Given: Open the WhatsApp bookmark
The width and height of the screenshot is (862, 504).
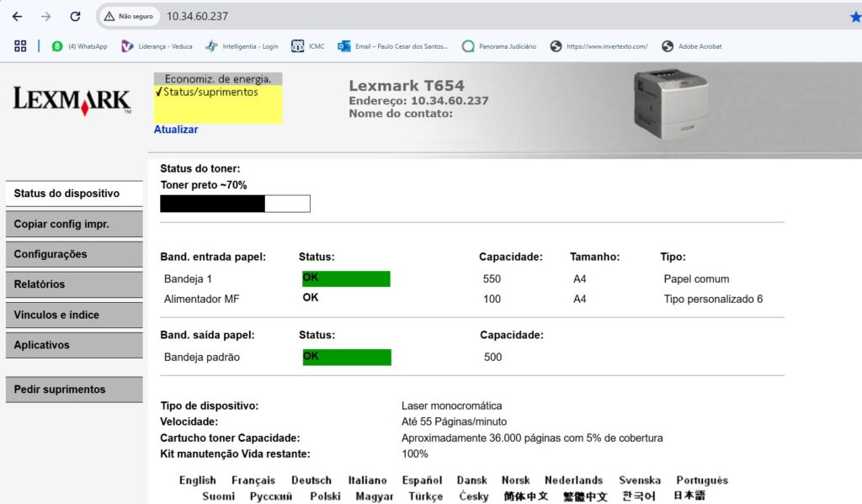Looking at the screenshot, I should [x=80, y=46].
